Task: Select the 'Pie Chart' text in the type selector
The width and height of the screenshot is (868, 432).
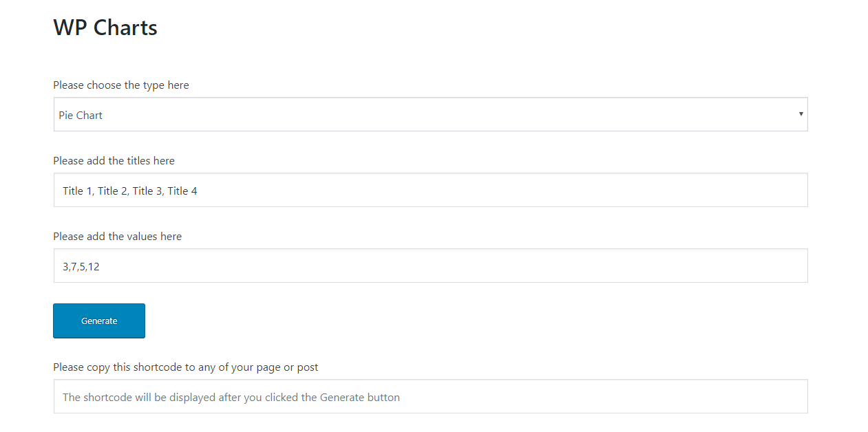Action: click(x=81, y=116)
